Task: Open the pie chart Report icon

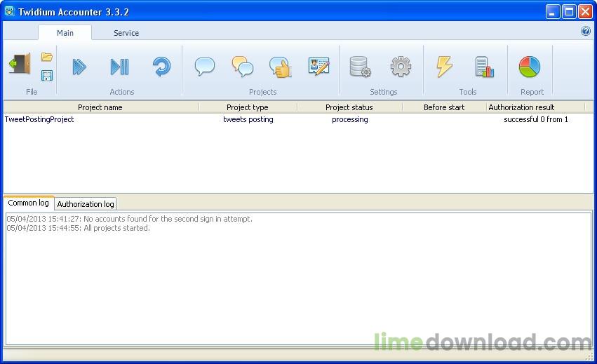Action: pos(530,67)
